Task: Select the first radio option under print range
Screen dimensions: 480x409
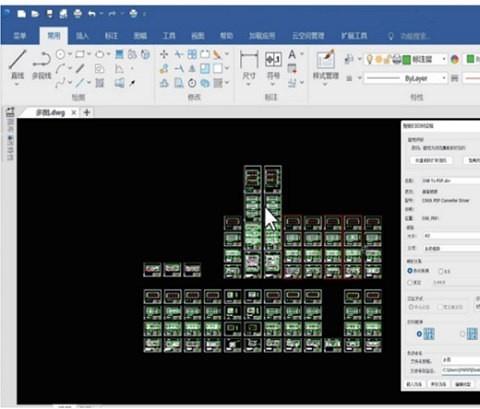Action: pos(410,270)
